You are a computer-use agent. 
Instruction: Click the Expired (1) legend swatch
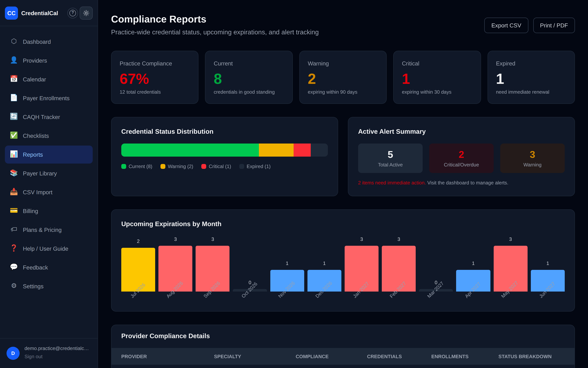click(x=242, y=166)
